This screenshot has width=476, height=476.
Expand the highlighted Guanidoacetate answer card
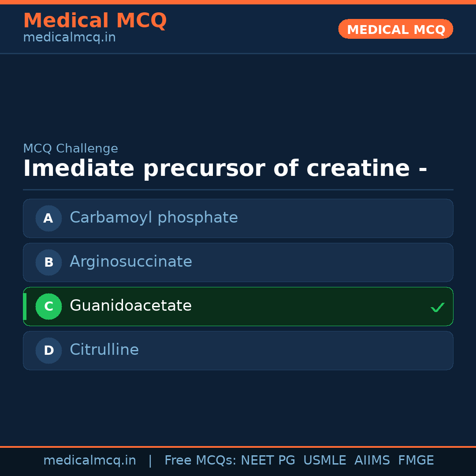(x=238, y=306)
